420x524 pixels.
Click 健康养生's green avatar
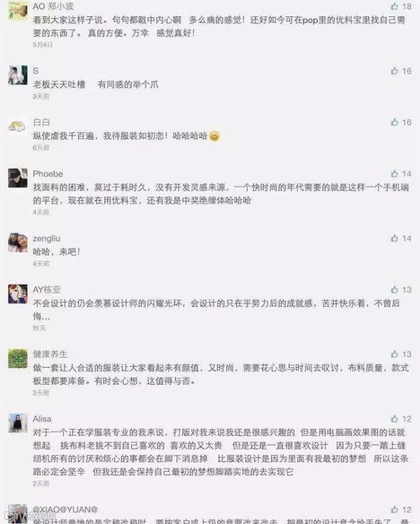[17, 359]
